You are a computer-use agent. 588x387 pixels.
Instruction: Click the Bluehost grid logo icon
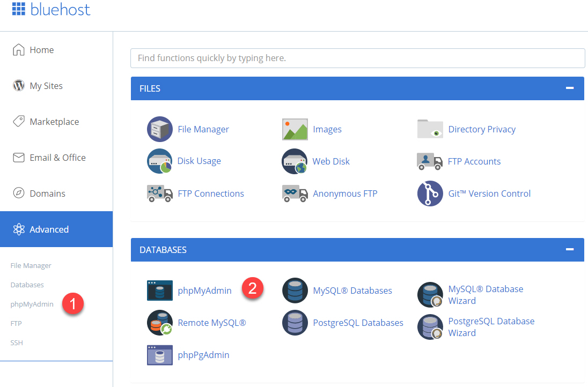(x=19, y=9)
